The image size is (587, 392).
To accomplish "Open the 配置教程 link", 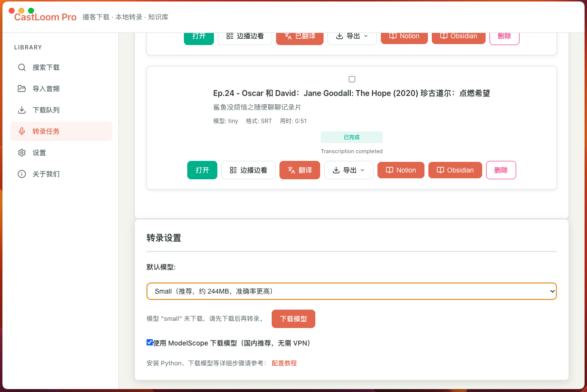I will 284,363.
